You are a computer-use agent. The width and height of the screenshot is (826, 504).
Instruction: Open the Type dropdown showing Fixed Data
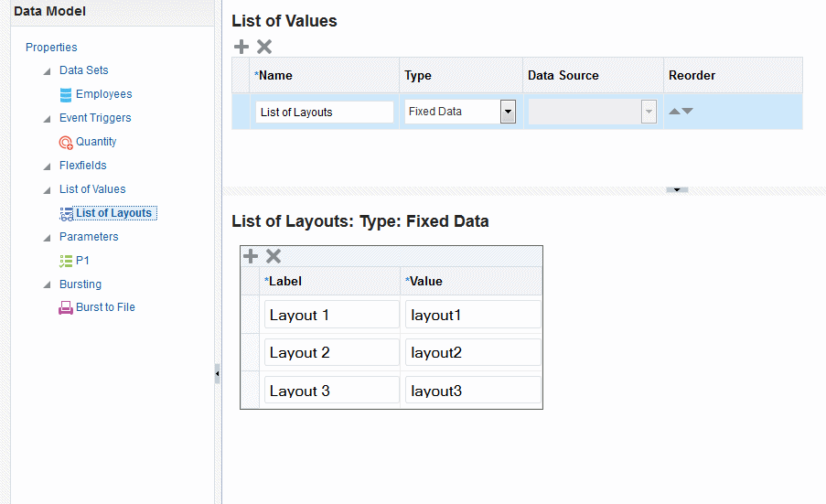(x=508, y=112)
